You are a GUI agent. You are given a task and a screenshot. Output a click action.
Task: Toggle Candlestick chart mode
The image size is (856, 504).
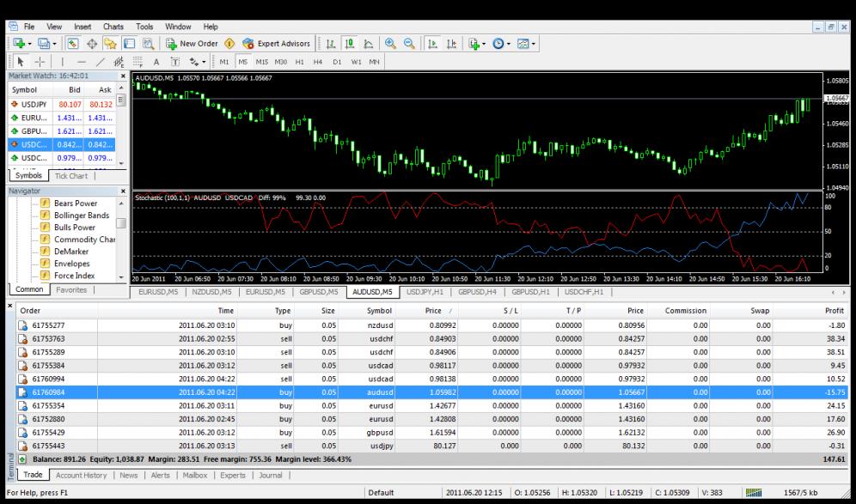coord(349,44)
